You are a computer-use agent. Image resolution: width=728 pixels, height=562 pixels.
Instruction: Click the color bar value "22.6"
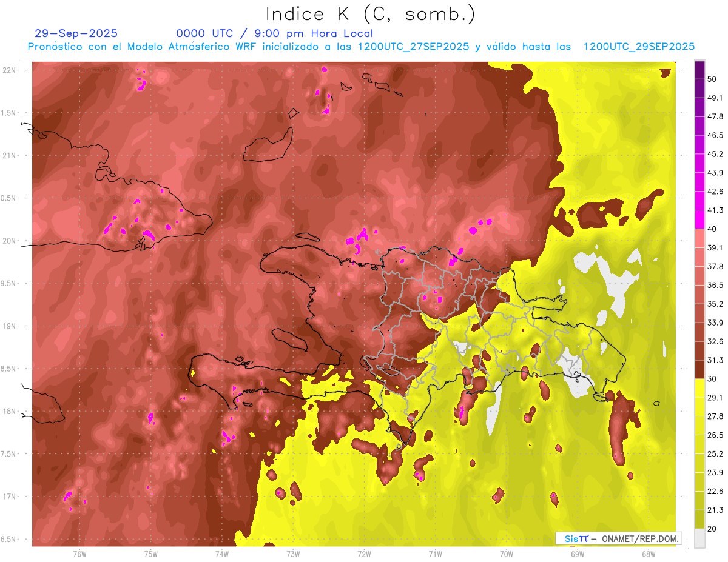pos(715,492)
